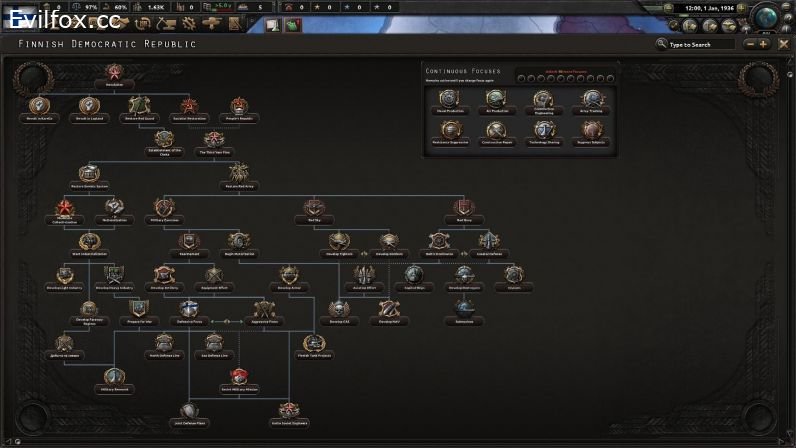The width and height of the screenshot is (796, 448).
Task: Choose the Restore Red Army focus
Action: (x=240, y=173)
